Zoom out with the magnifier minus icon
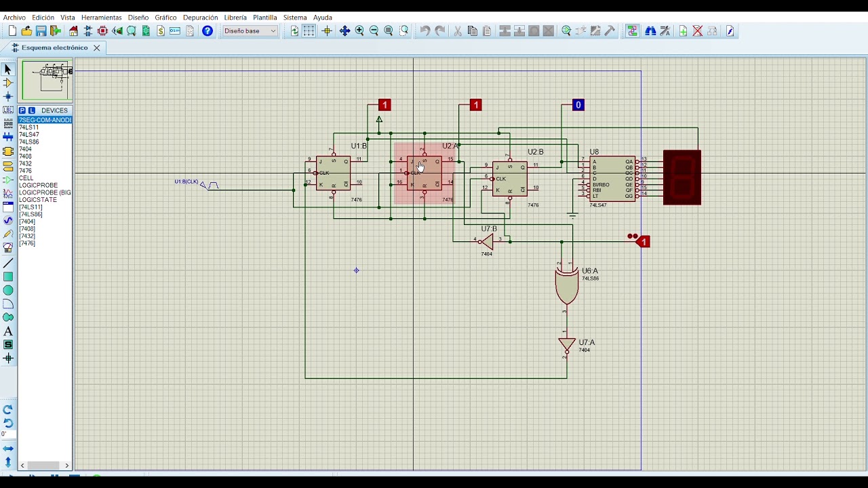Viewport: 868px width, 488px height. 374,30
